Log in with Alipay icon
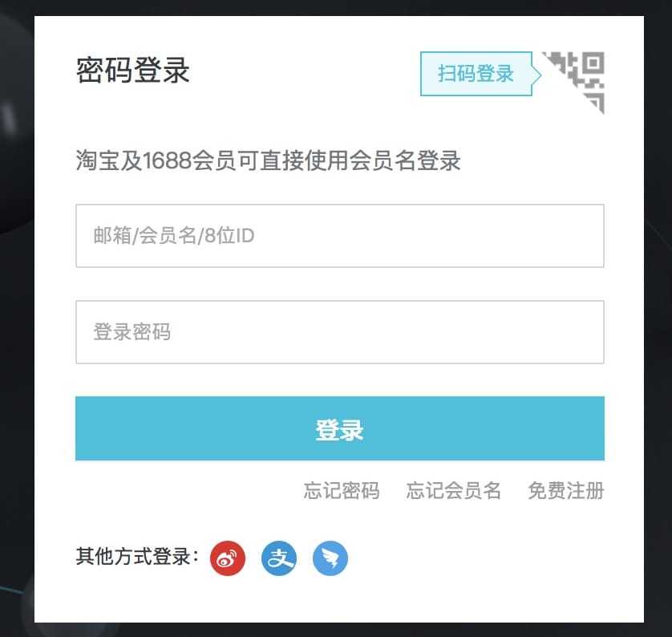This screenshot has height=637, width=672. [x=279, y=558]
